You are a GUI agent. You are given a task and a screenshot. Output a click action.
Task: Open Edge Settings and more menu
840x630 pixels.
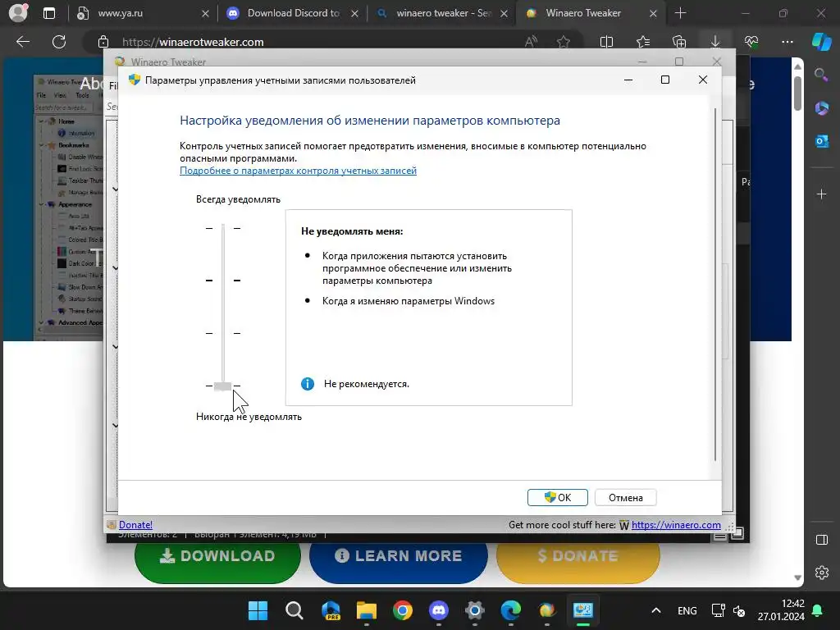pos(787,42)
